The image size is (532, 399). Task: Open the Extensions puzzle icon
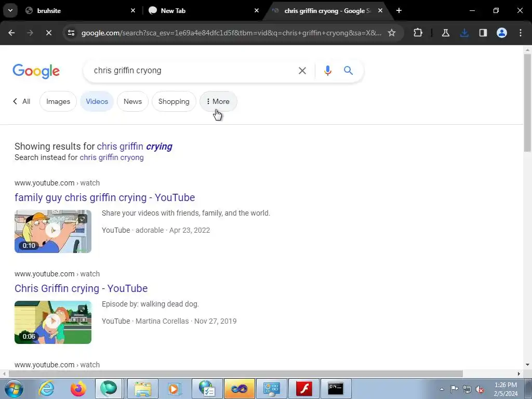418,33
